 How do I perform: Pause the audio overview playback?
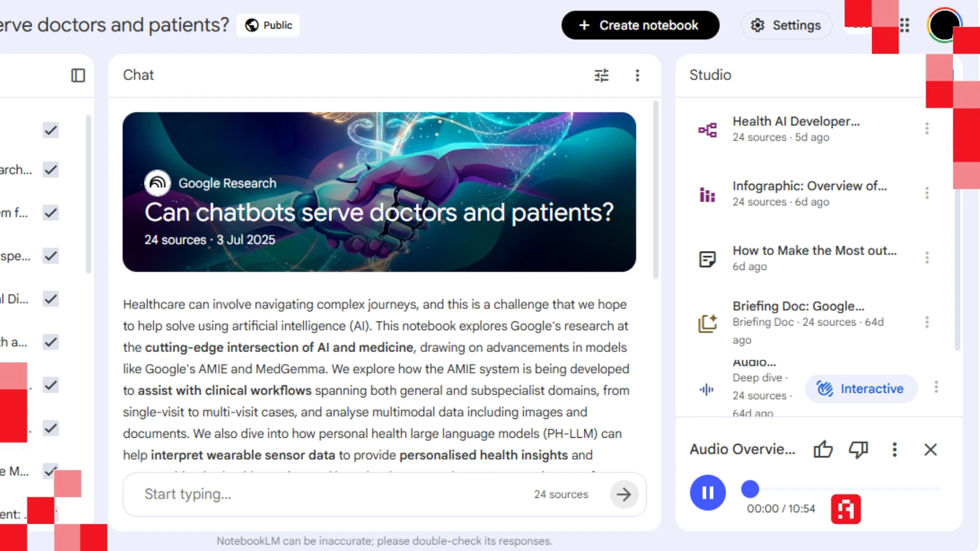click(x=707, y=493)
